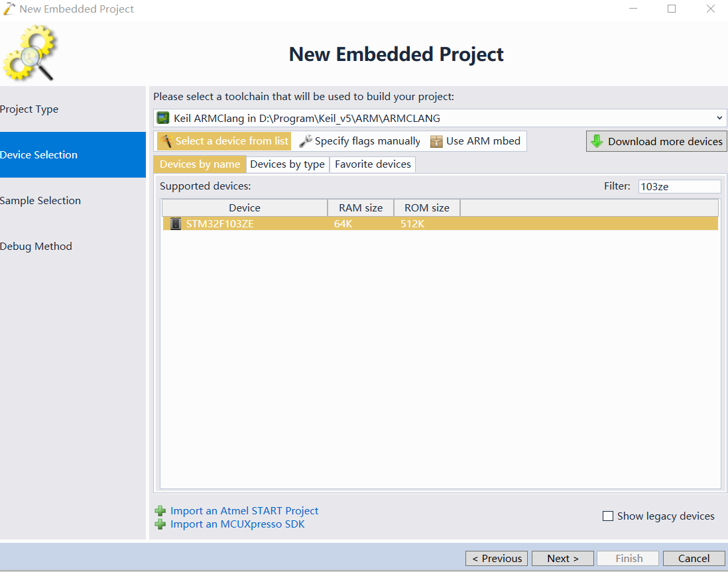
Task: Open Import an MCUXpresso SDK link
Action: (x=237, y=524)
